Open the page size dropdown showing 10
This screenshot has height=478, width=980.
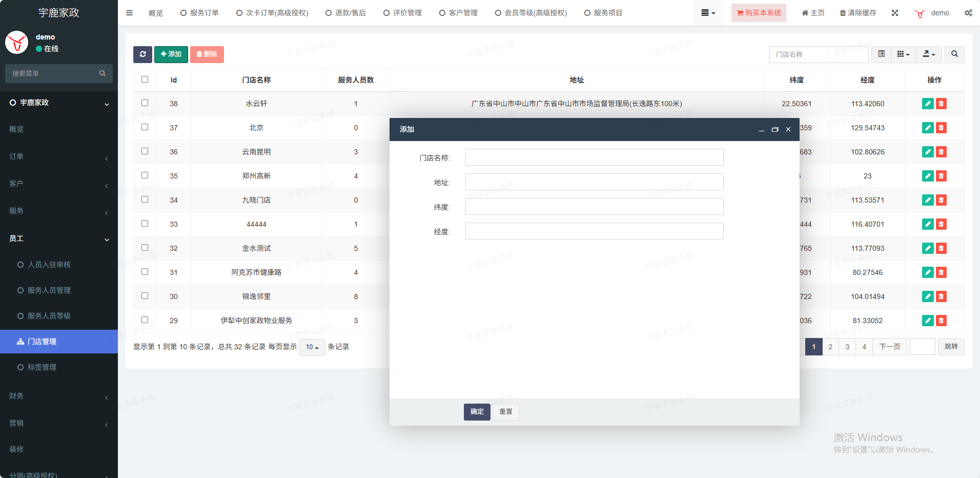[312, 347]
